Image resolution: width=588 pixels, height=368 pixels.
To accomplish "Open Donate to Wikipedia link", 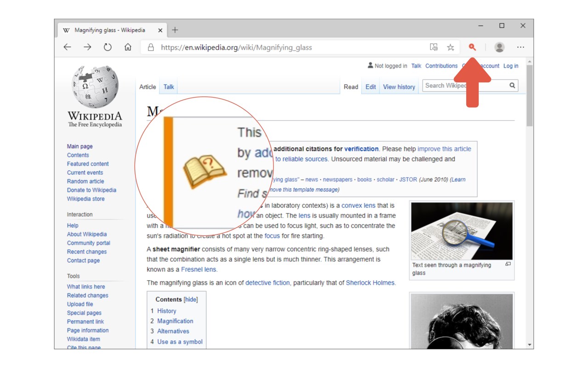I will [x=91, y=190].
